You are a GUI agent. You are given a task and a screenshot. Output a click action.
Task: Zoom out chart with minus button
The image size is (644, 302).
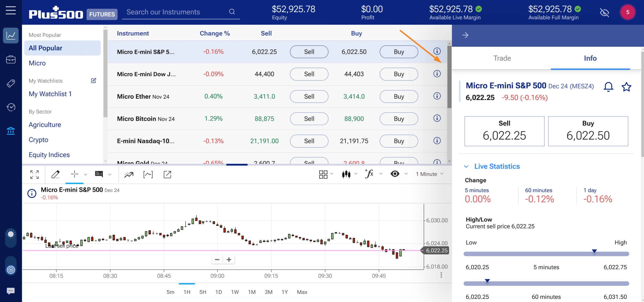coord(217,260)
